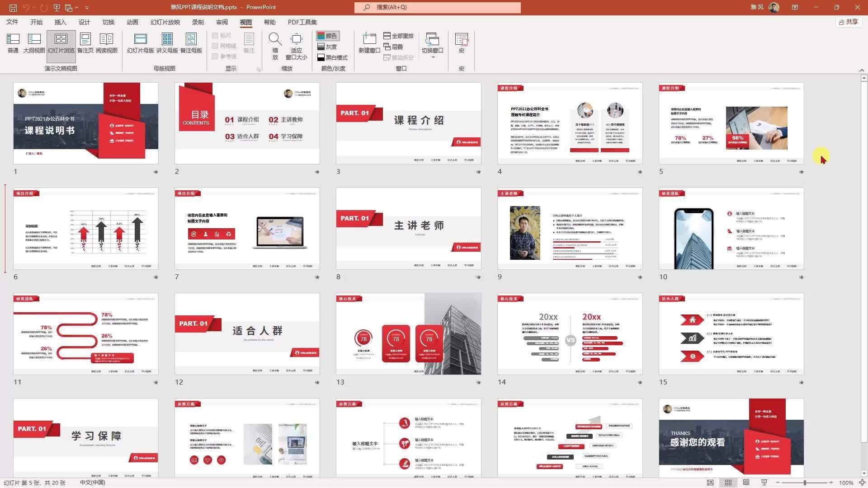The image size is (868, 488).
Task: Create a New Window (新建窗口)
Action: point(369,43)
